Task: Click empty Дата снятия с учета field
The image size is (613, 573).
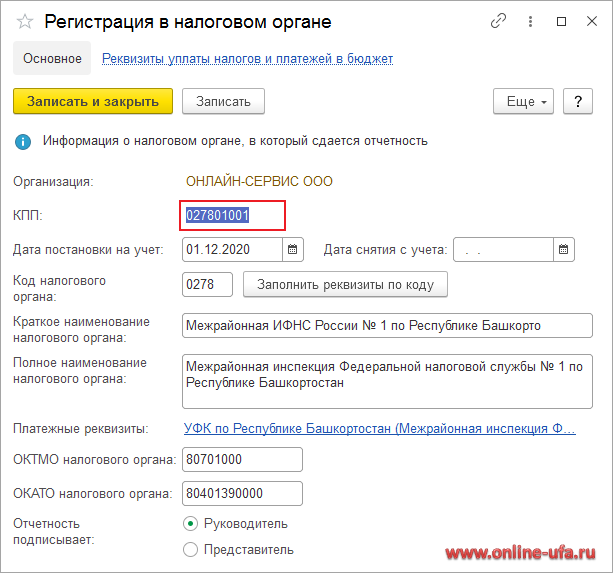Action: tap(504, 249)
